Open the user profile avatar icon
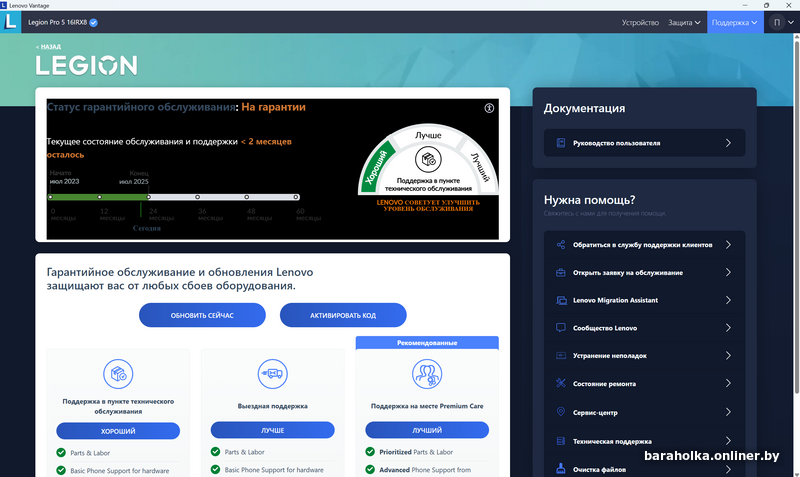Image resolution: width=800 pixels, height=477 pixels. 777,22
